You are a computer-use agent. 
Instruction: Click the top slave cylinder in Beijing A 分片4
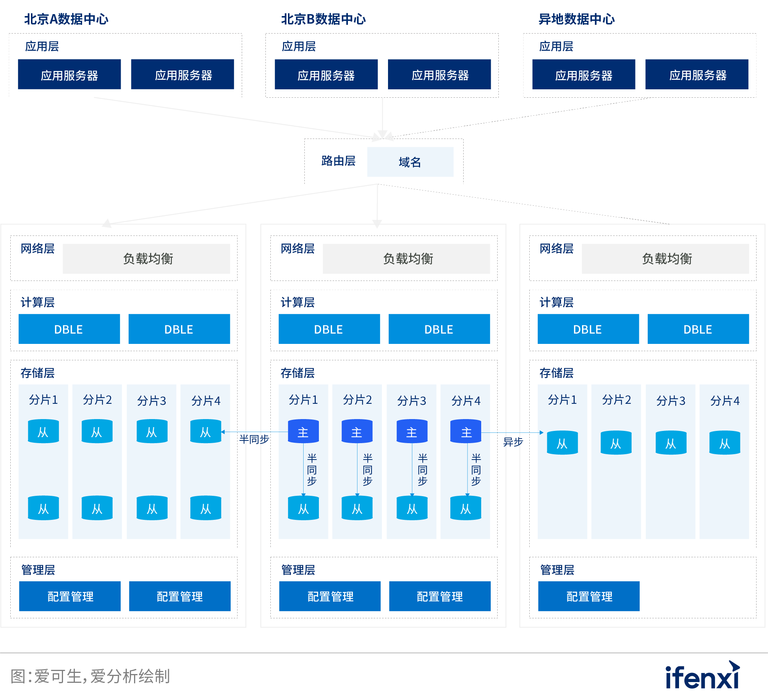click(206, 431)
